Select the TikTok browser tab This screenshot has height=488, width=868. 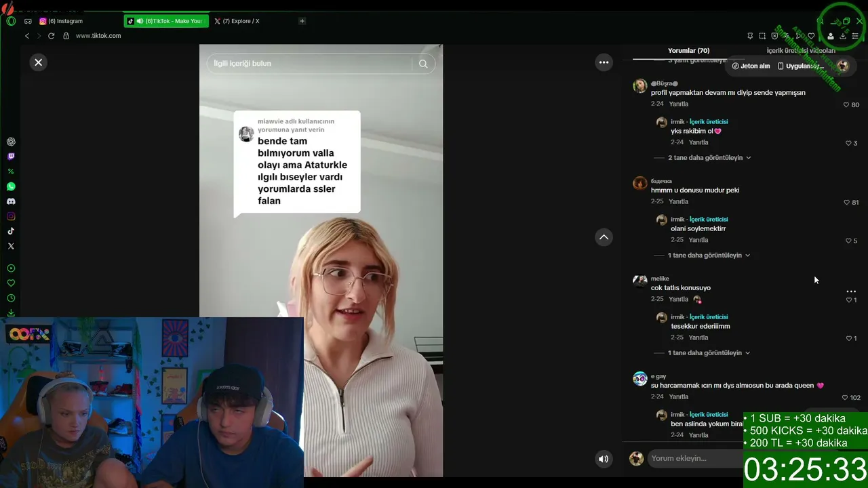pos(166,21)
